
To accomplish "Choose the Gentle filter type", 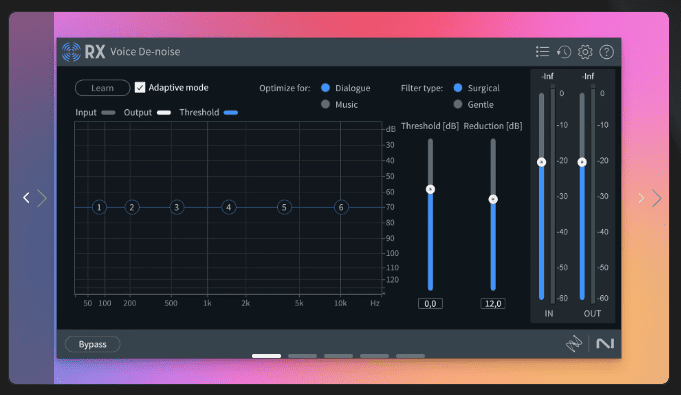I will click(458, 104).
